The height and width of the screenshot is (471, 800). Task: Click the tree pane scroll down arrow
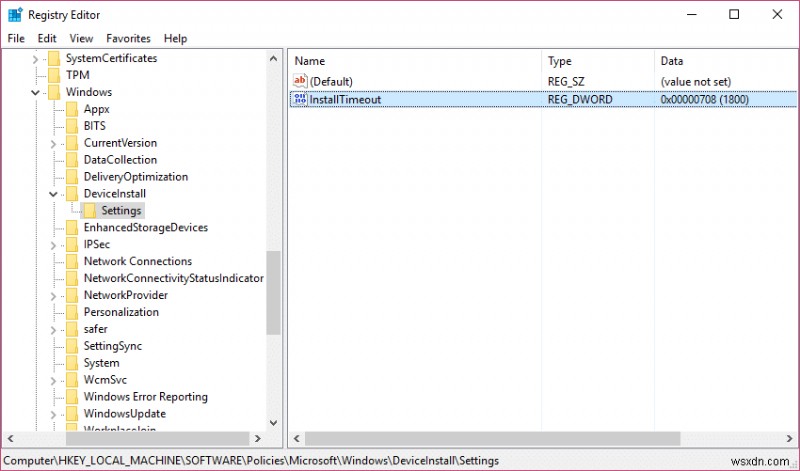[273, 423]
